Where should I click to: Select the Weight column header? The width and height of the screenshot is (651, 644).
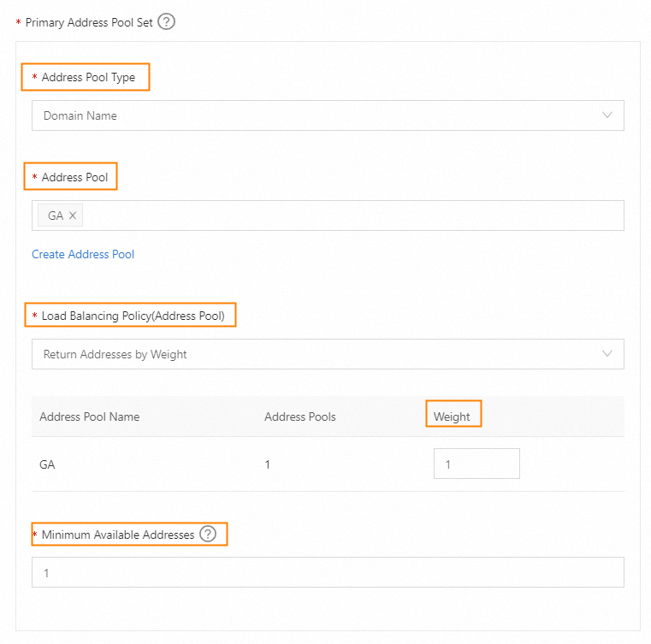[452, 417]
